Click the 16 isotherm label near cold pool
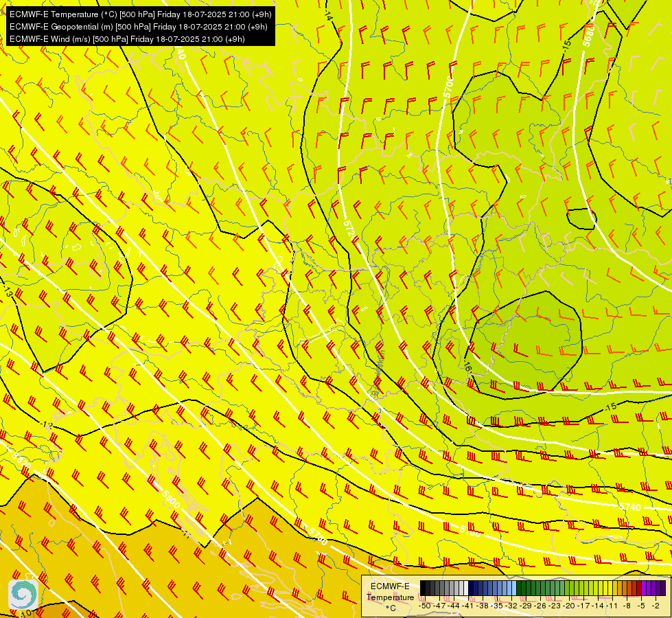The image size is (672, 618). tap(467, 367)
